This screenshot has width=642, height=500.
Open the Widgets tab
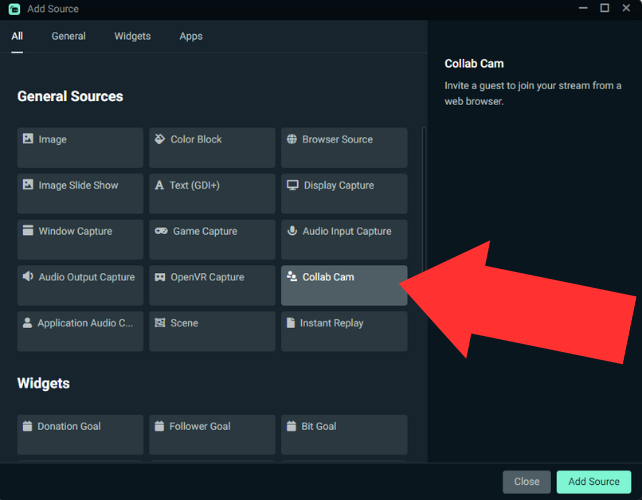pos(132,36)
